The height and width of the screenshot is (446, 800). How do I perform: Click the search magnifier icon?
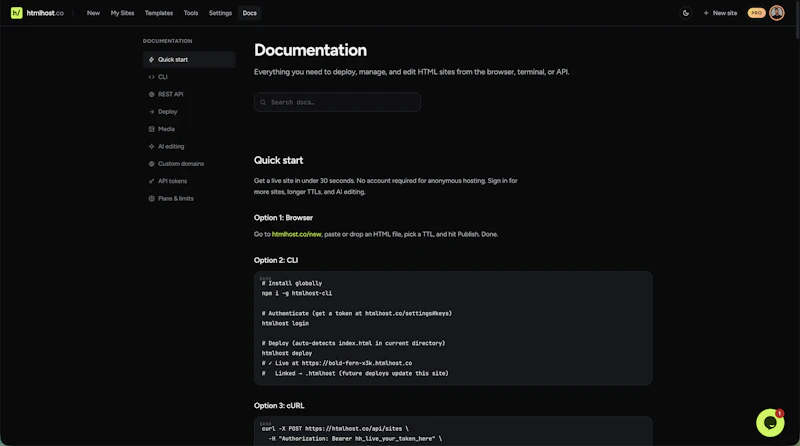tap(263, 103)
